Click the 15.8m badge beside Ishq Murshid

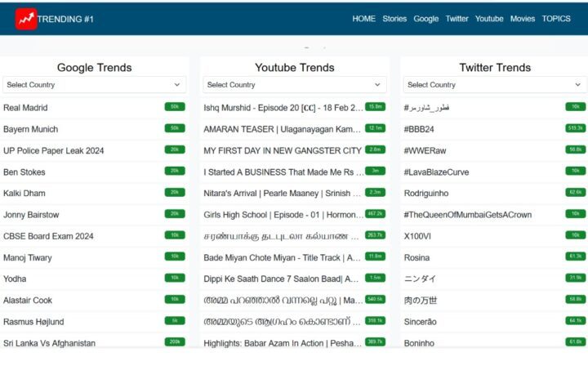pyautogui.click(x=375, y=107)
